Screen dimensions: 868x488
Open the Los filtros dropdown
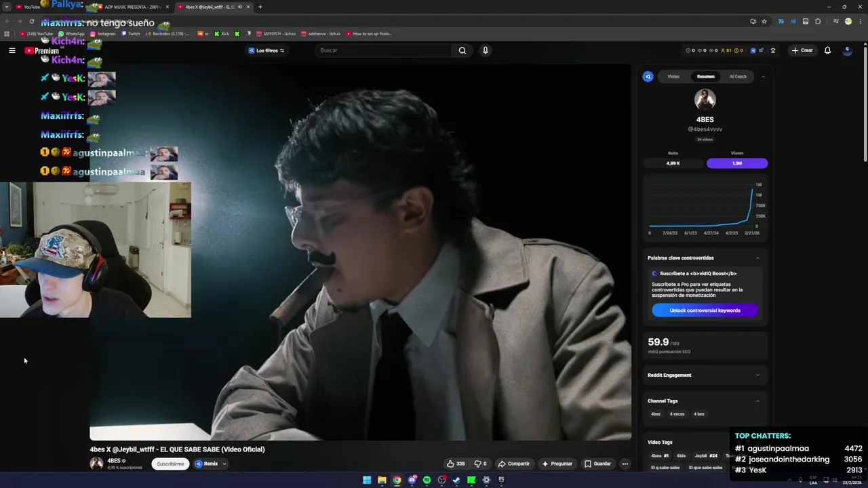pyautogui.click(x=267, y=50)
